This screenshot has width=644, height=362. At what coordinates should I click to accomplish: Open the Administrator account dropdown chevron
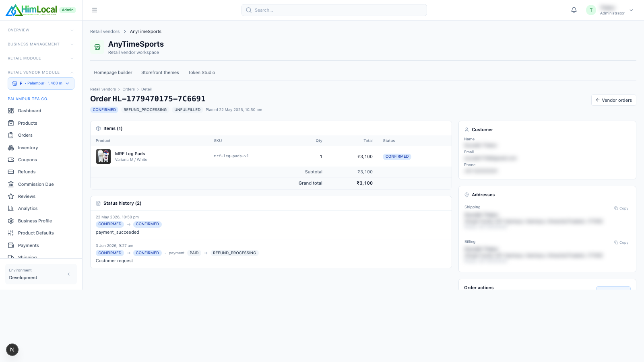coord(631,10)
